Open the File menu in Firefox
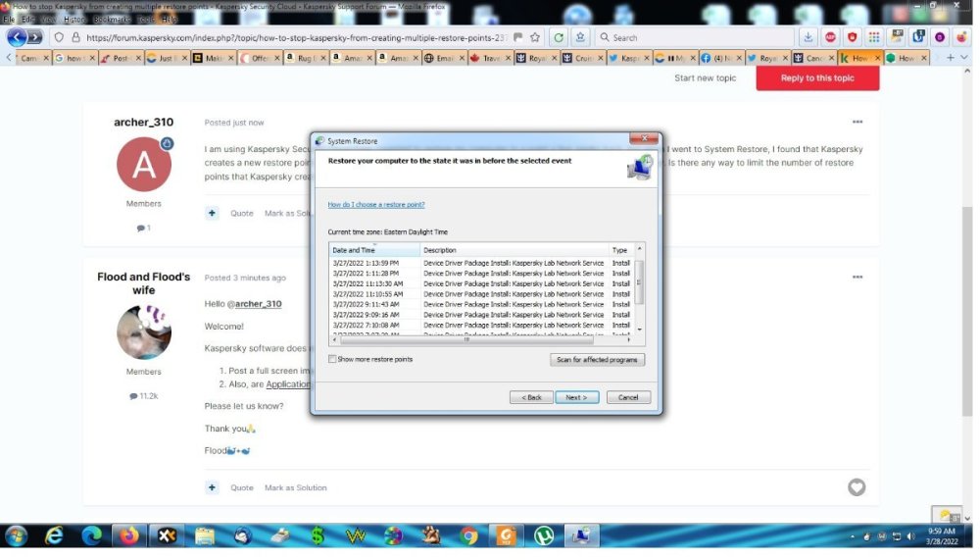This screenshot has width=980, height=560. tap(9, 20)
